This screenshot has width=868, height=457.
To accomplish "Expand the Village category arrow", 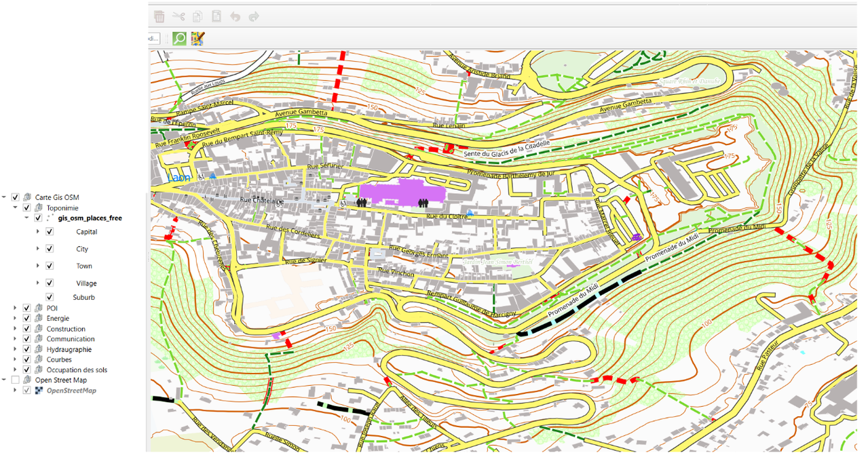I will pyautogui.click(x=39, y=283).
